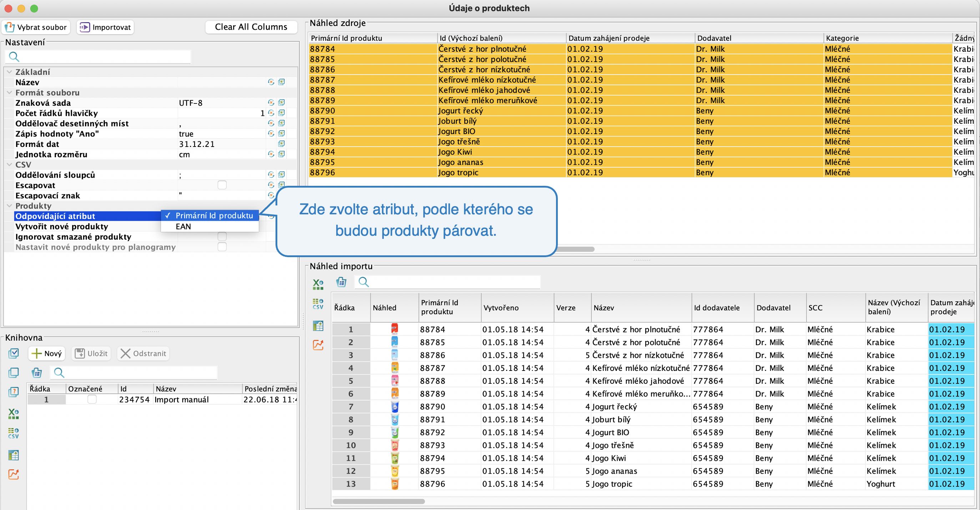Click copy icon on Počet řádků hlavičky row
The width and height of the screenshot is (980, 510).
click(282, 113)
